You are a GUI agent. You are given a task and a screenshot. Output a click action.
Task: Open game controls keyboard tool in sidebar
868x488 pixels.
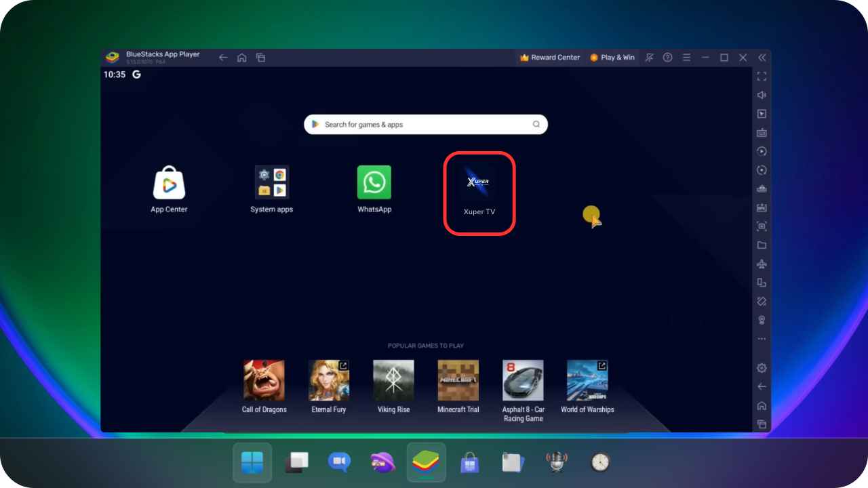click(761, 133)
